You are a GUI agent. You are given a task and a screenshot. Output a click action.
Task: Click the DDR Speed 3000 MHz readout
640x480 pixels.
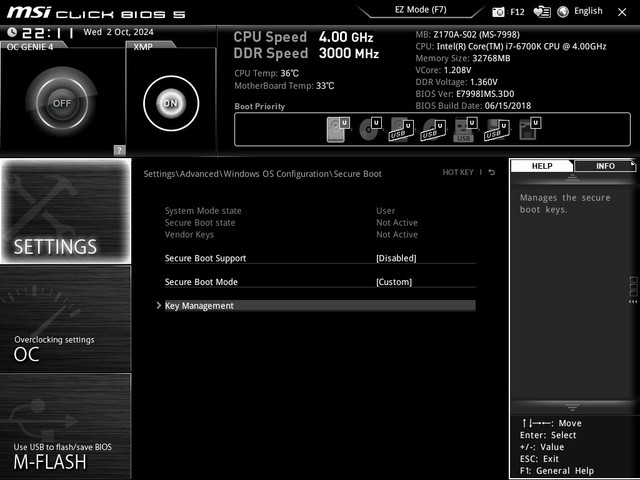306,53
